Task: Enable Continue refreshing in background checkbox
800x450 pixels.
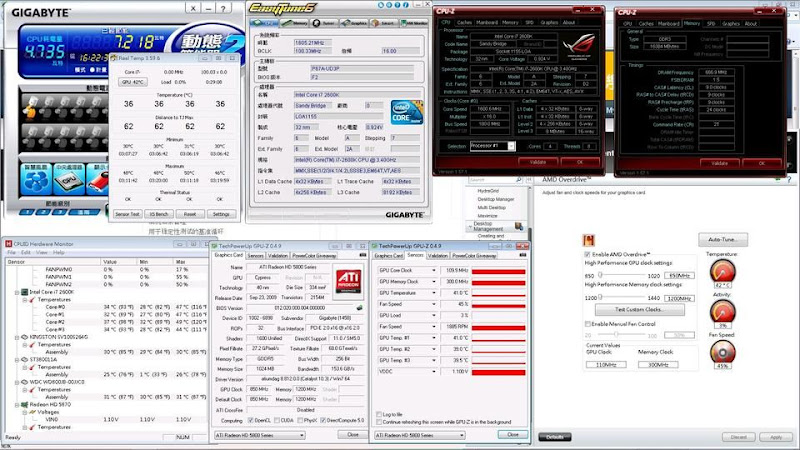Action: 379,422
